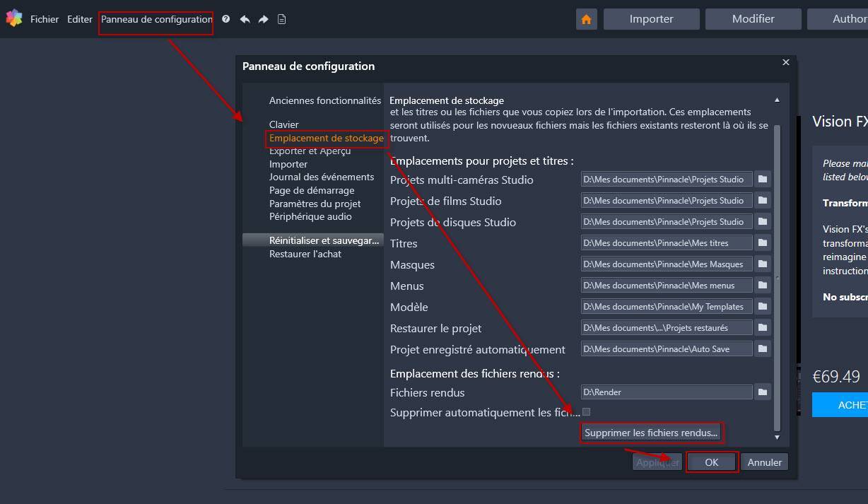This screenshot has width=868, height=504.
Task: Select Anciennes fonctionnalités in settings list
Action: (x=325, y=100)
